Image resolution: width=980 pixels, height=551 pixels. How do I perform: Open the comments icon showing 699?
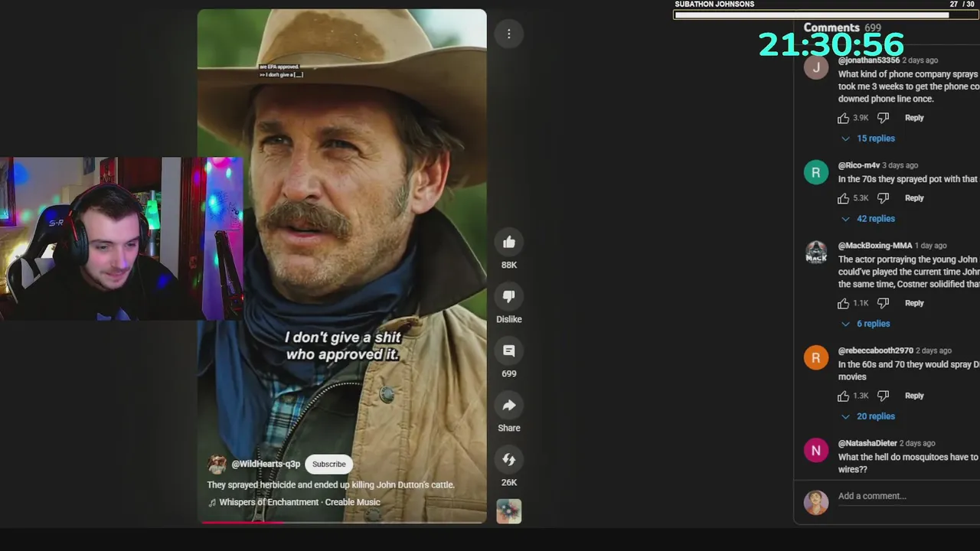pyautogui.click(x=509, y=351)
